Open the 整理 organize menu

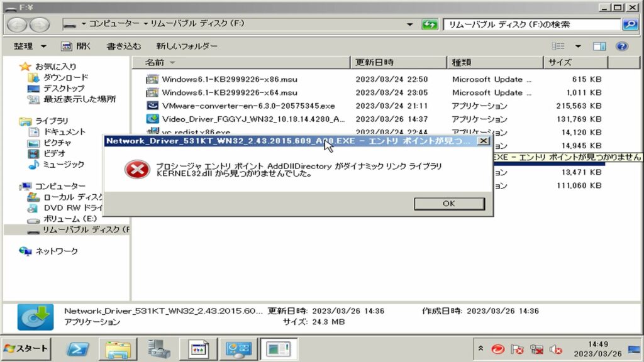point(30,47)
